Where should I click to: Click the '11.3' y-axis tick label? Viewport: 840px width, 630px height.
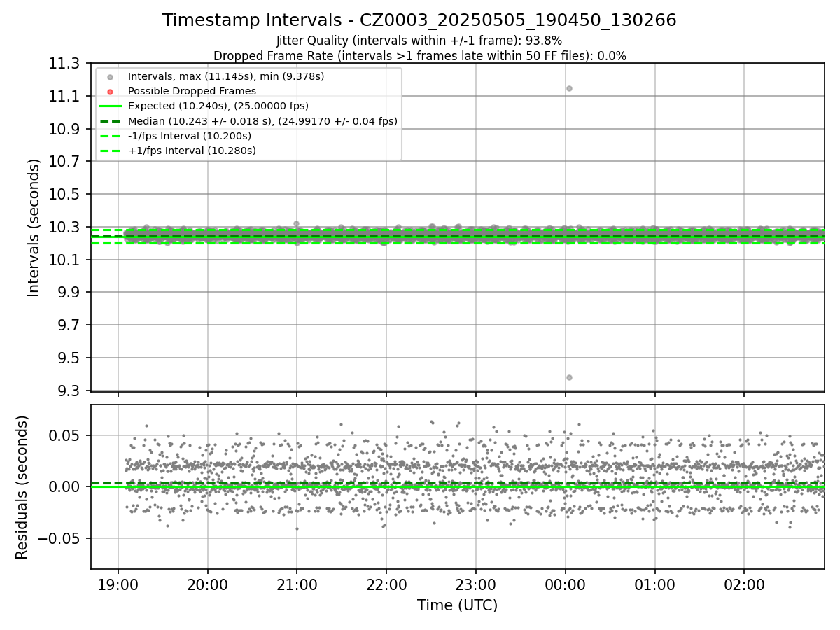(x=64, y=64)
